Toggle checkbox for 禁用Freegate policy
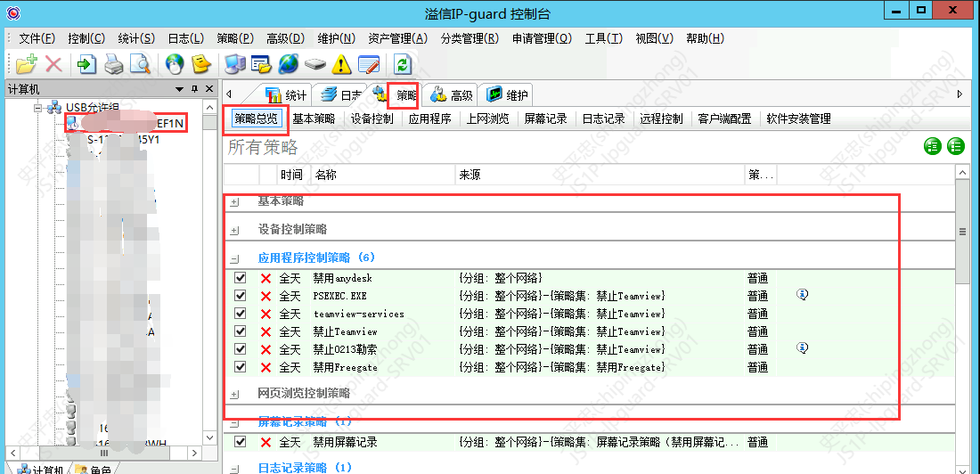The width and height of the screenshot is (980, 474). (240, 366)
